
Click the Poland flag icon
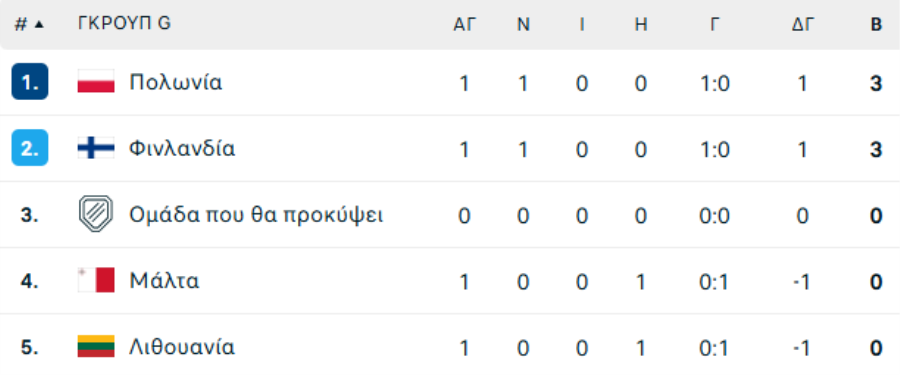[x=96, y=82]
